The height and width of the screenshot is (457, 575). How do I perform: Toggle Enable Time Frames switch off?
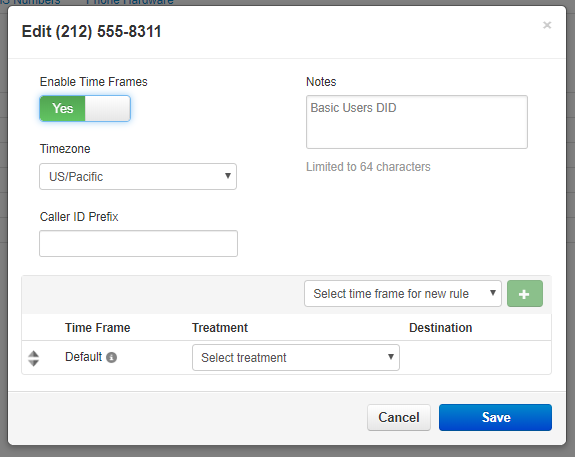[85, 109]
